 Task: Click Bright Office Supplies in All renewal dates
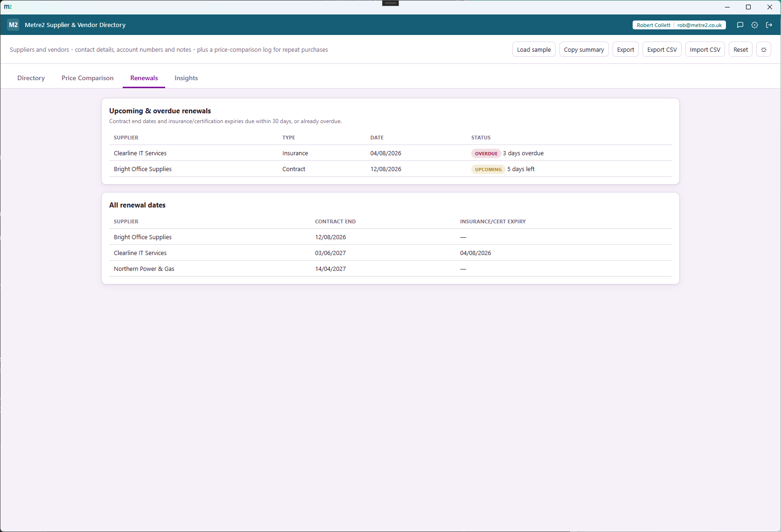(x=143, y=237)
